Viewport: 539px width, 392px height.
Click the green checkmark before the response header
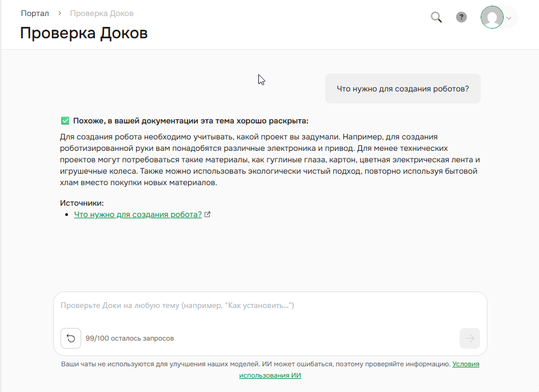click(64, 119)
